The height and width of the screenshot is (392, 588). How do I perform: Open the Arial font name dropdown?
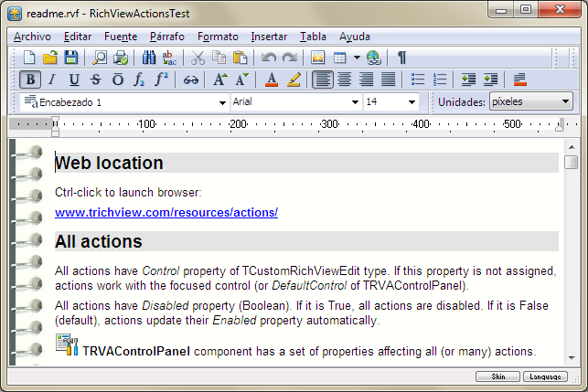[356, 102]
